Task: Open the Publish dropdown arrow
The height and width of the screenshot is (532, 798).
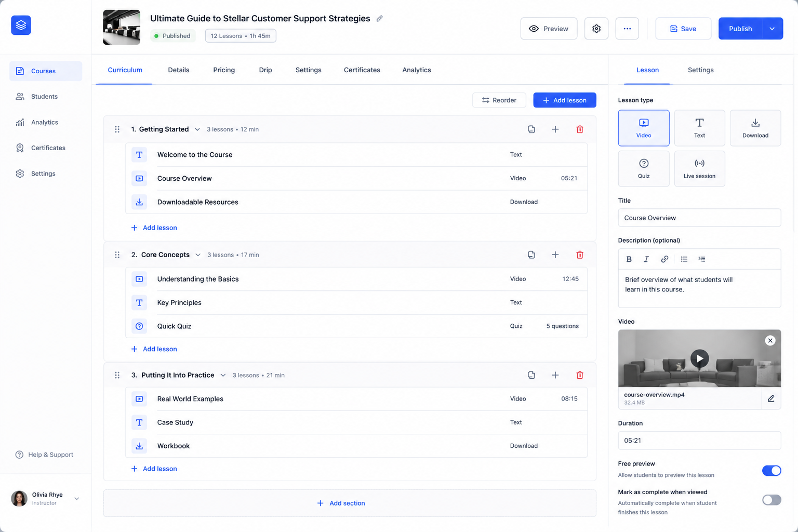Action: (x=772, y=29)
